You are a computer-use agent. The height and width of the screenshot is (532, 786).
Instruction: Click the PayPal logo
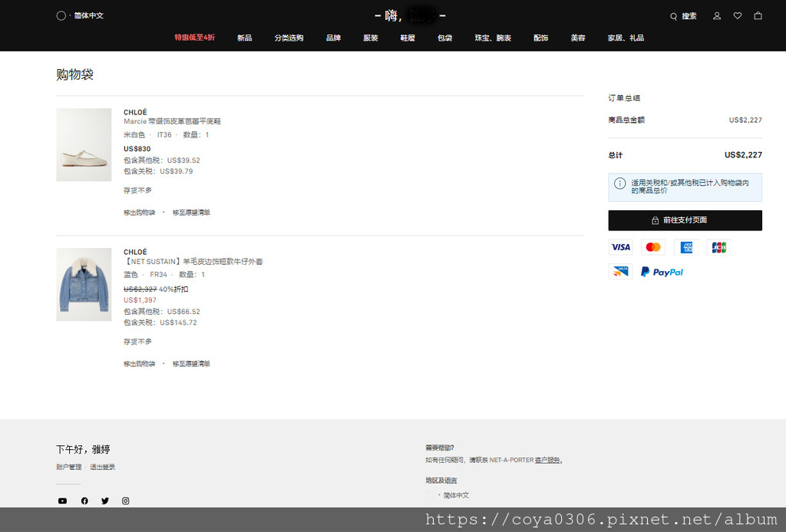point(662,272)
